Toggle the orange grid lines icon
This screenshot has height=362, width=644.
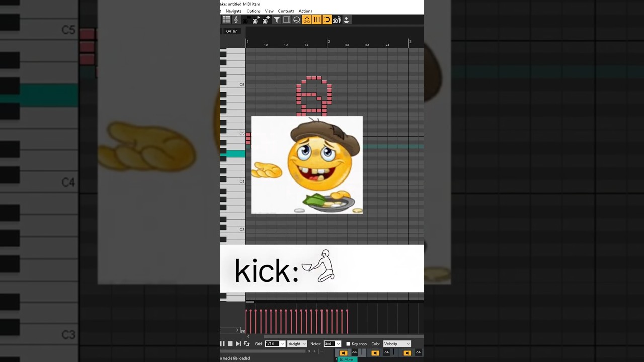[x=317, y=20]
